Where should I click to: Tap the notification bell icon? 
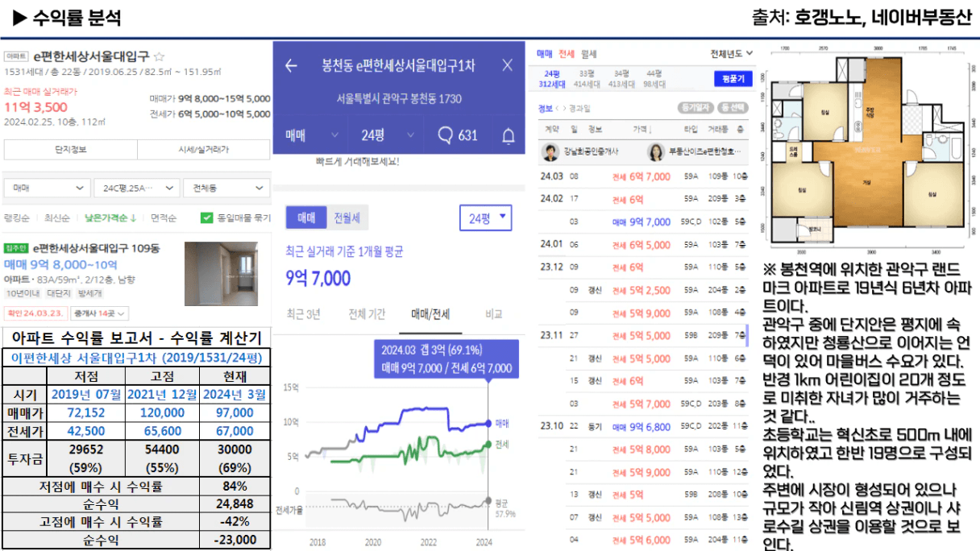coord(508,135)
